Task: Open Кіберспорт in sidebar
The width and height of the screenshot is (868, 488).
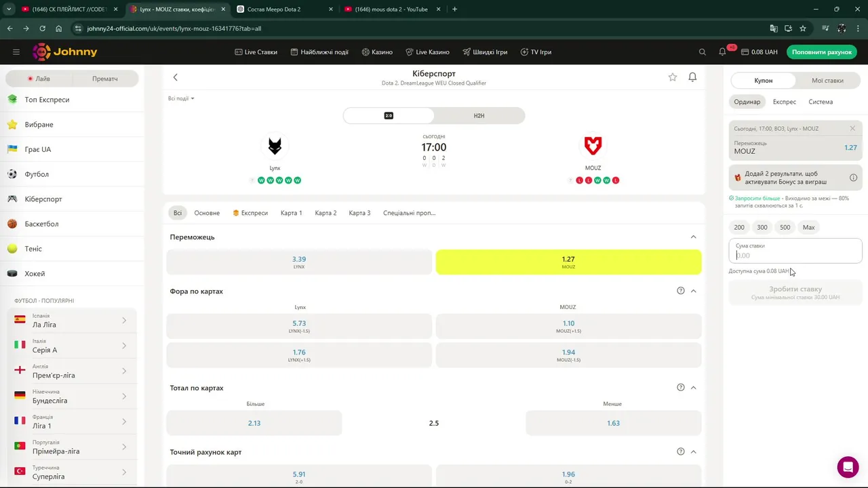Action: (x=72, y=199)
